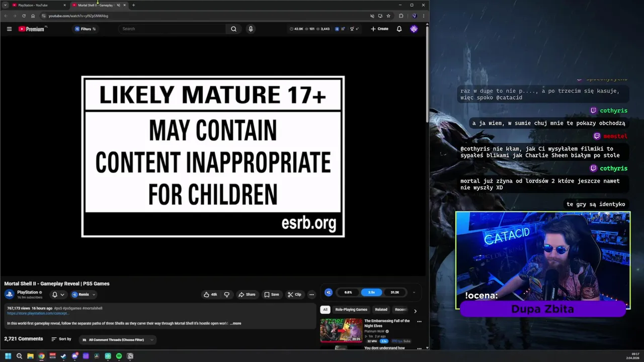Open The Embarrassing Fall of the Night Elves thumbnail

pyautogui.click(x=341, y=330)
